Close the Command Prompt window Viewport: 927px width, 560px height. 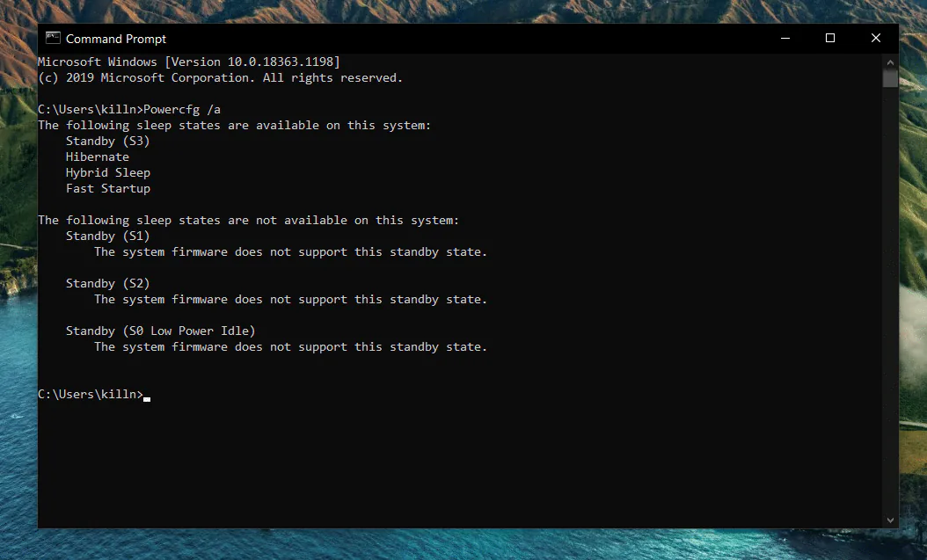(876, 39)
